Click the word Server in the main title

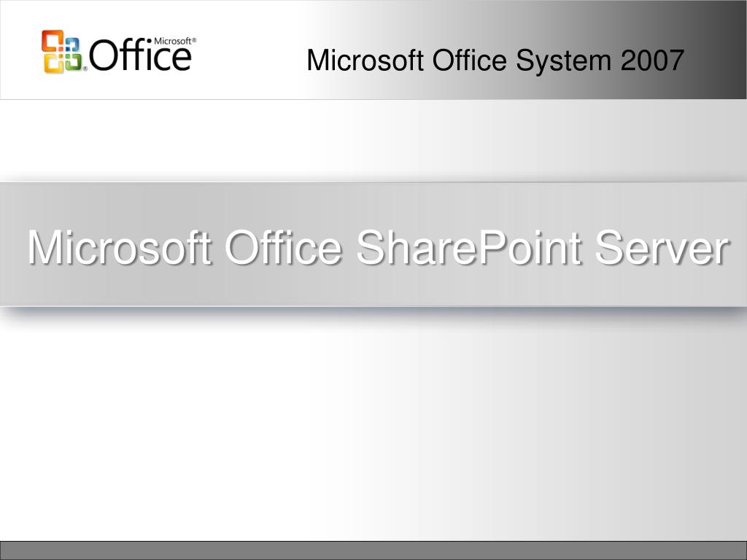tap(662, 248)
